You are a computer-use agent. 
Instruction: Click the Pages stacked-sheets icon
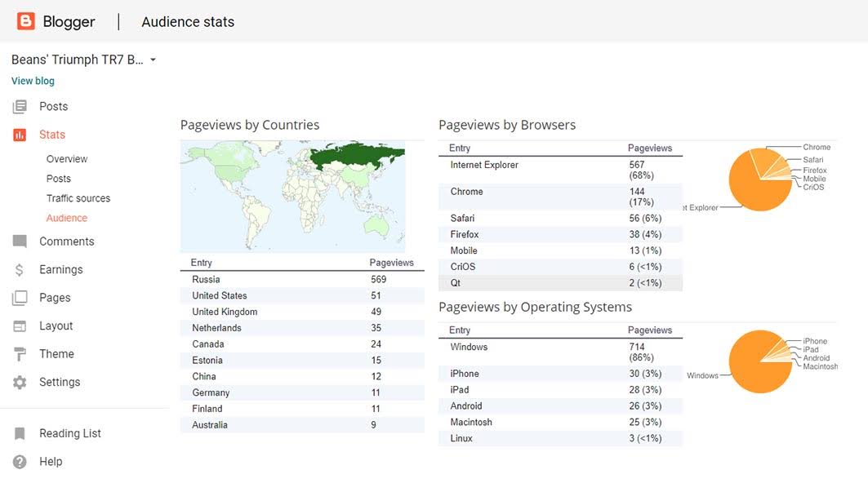click(x=20, y=298)
